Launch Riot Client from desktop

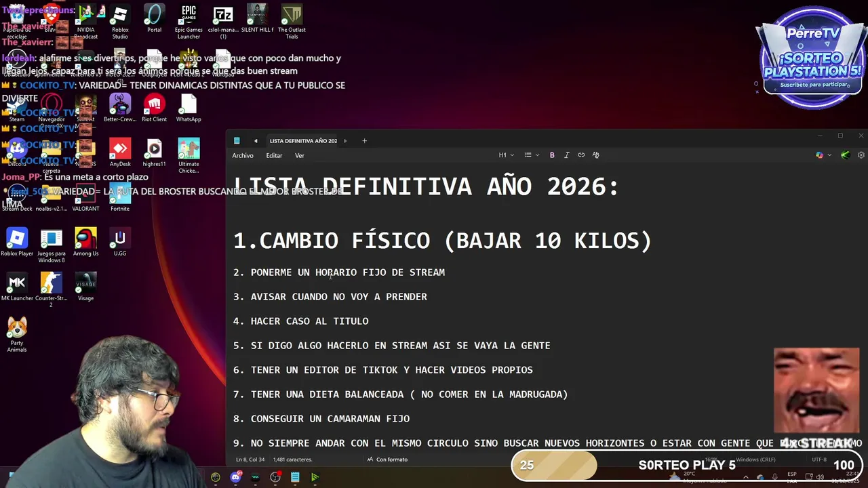coord(154,108)
